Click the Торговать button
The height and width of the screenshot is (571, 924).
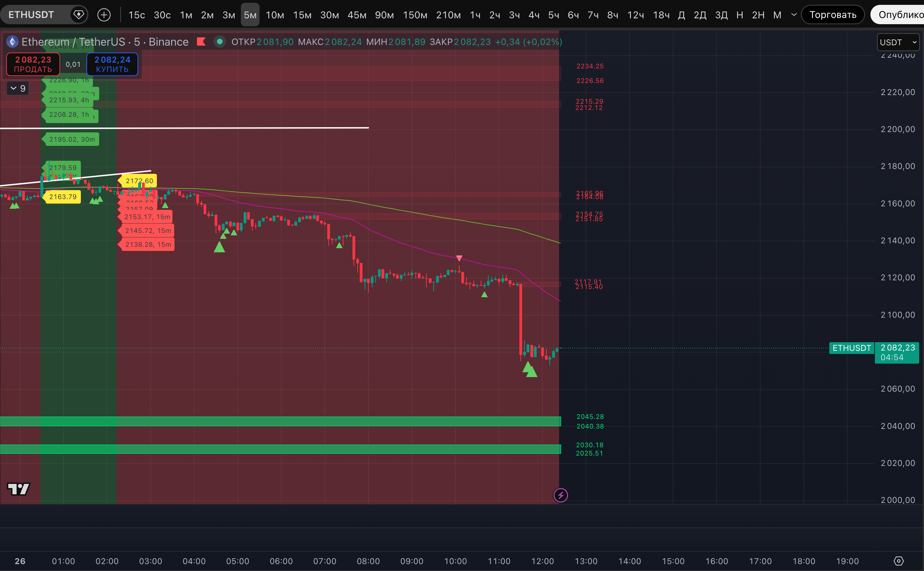pos(833,15)
